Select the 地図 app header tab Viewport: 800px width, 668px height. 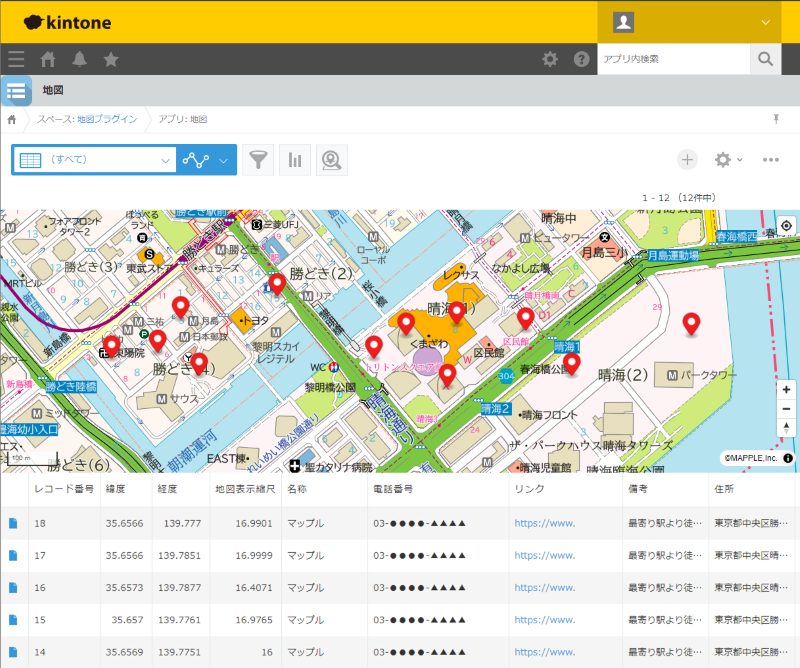[x=55, y=91]
